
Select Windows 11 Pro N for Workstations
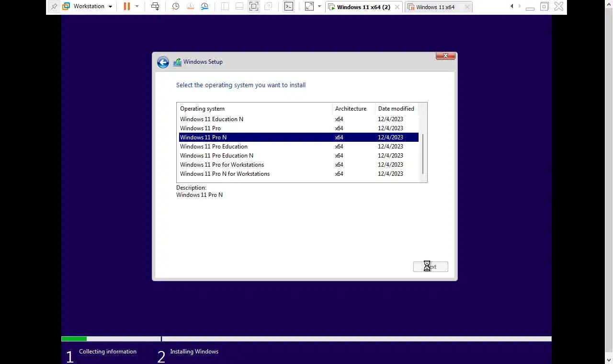(x=298, y=174)
